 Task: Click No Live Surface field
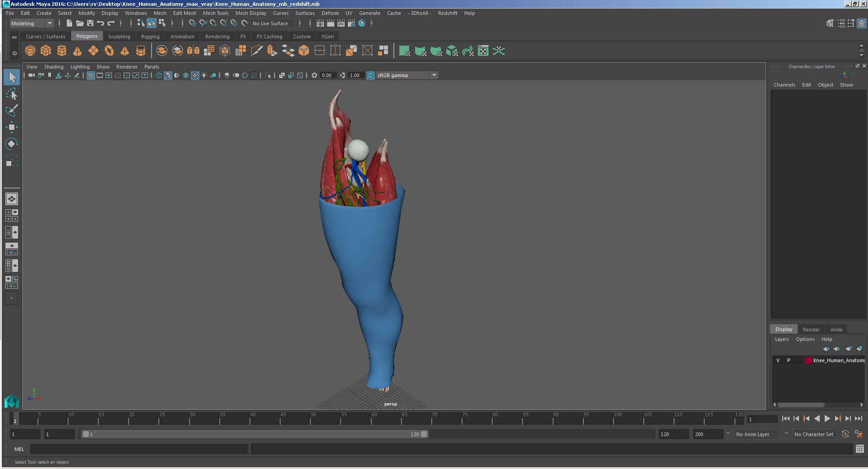[272, 23]
